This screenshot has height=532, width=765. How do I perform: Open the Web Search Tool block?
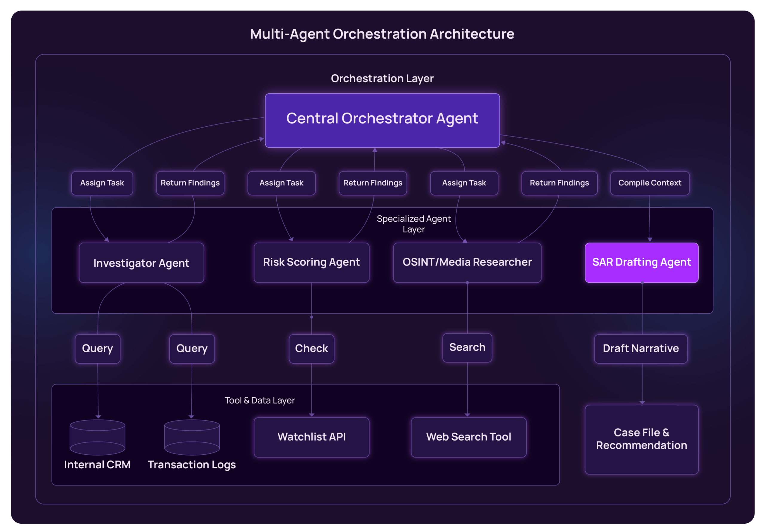[x=468, y=437]
